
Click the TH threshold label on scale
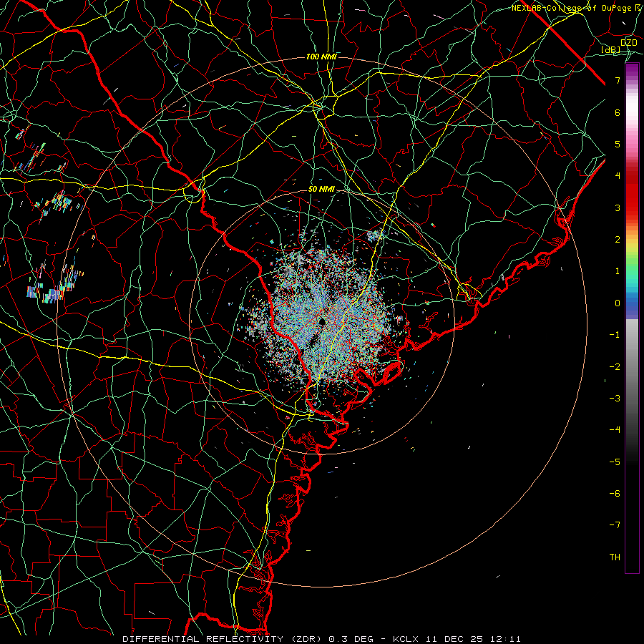(615, 557)
